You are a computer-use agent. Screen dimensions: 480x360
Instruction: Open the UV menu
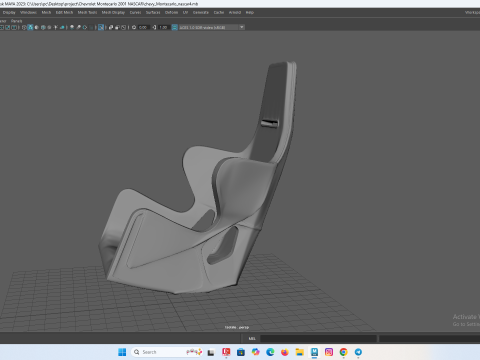(x=185, y=12)
